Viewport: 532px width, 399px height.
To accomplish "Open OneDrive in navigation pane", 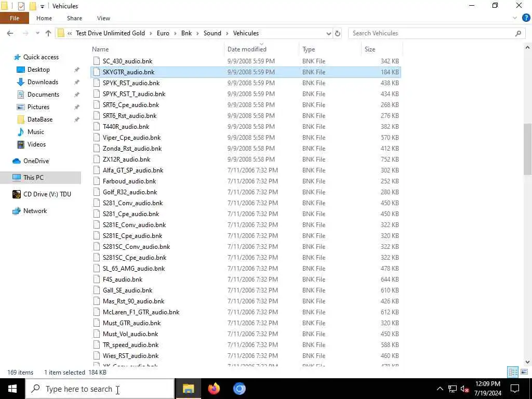I will (x=36, y=161).
